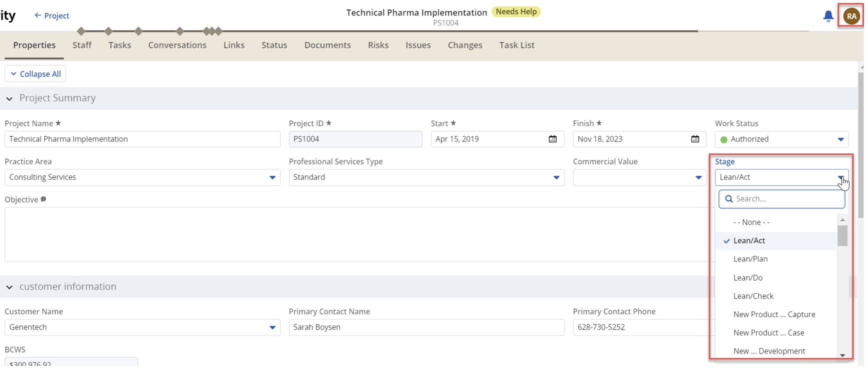Switch to the Staff tab

point(82,45)
